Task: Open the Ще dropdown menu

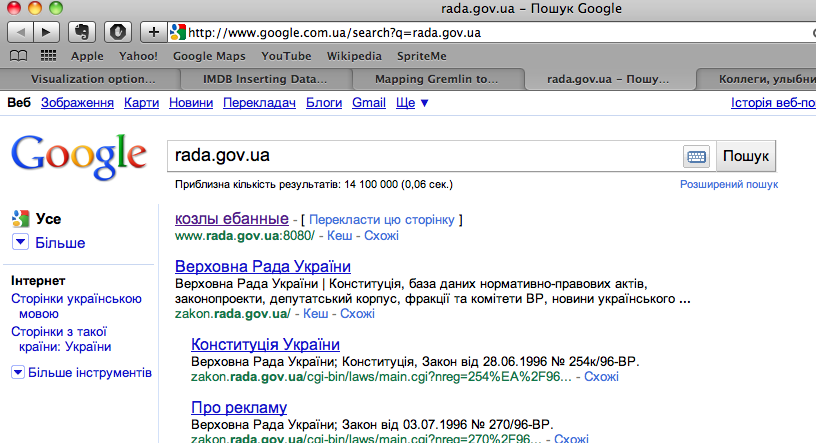Action: (x=412, y=103)
